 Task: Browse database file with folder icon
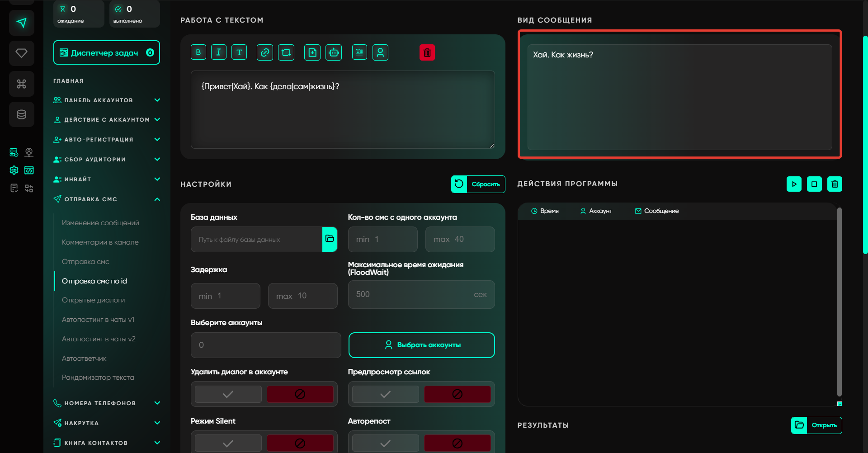pos(330,239)
